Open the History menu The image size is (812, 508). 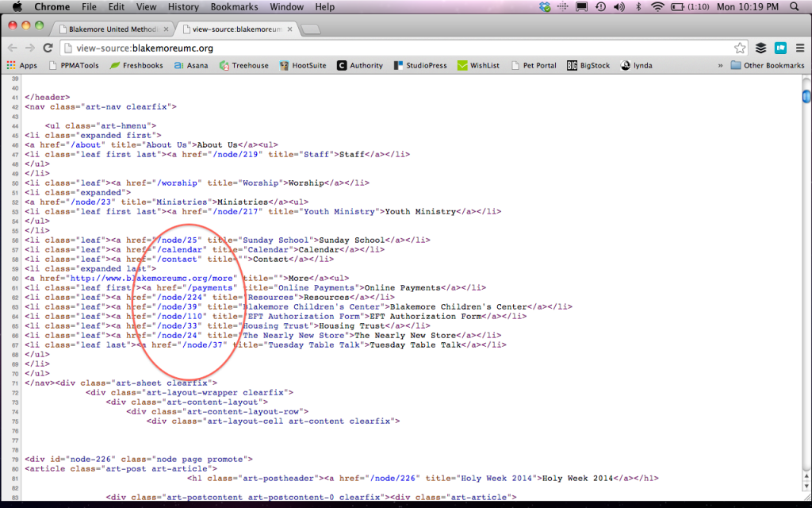(183, 6)
